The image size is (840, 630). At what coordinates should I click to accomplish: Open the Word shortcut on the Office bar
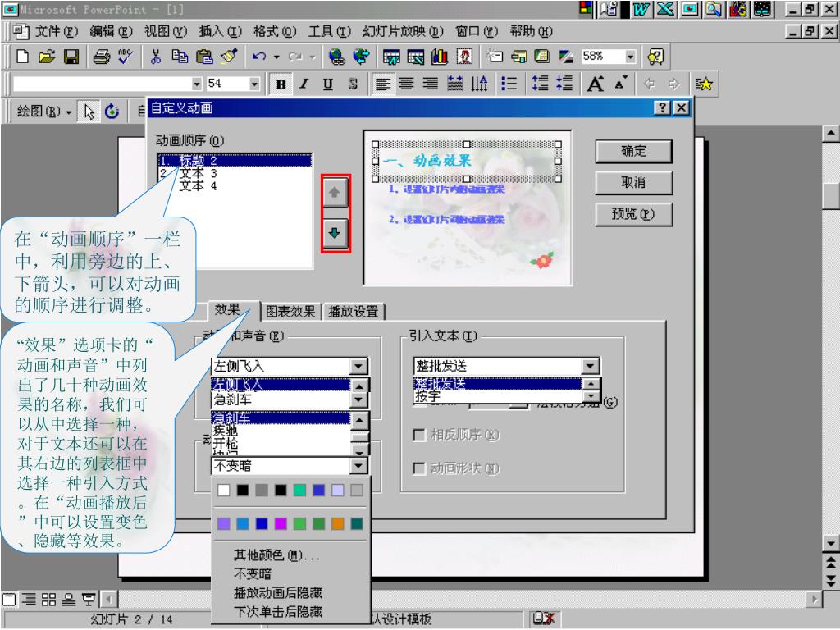pyautogui.click(x=640, y=9)
